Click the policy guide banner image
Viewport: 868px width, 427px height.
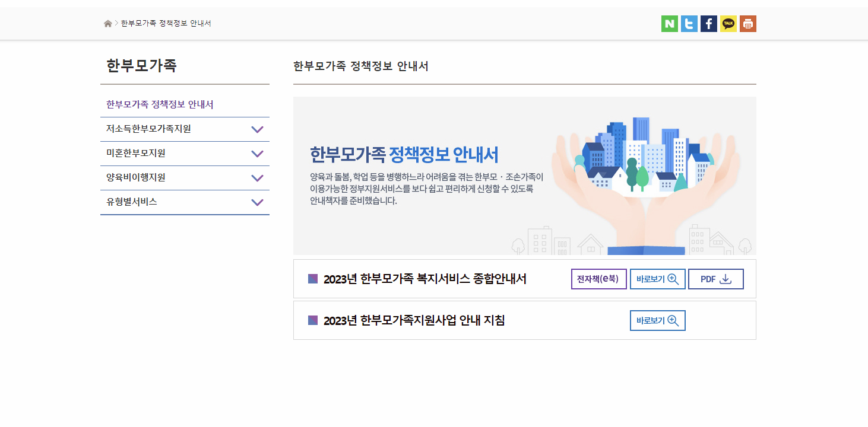[525, 175]
